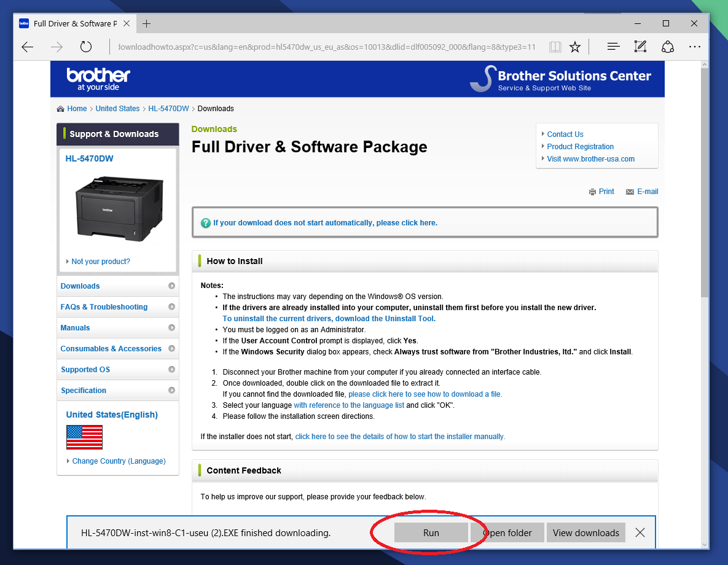Image resolution: width=728 pixels, height=565 pixels.
Task: Add page to favorites star
Action: pyautogui.click(x=575, y=47)
